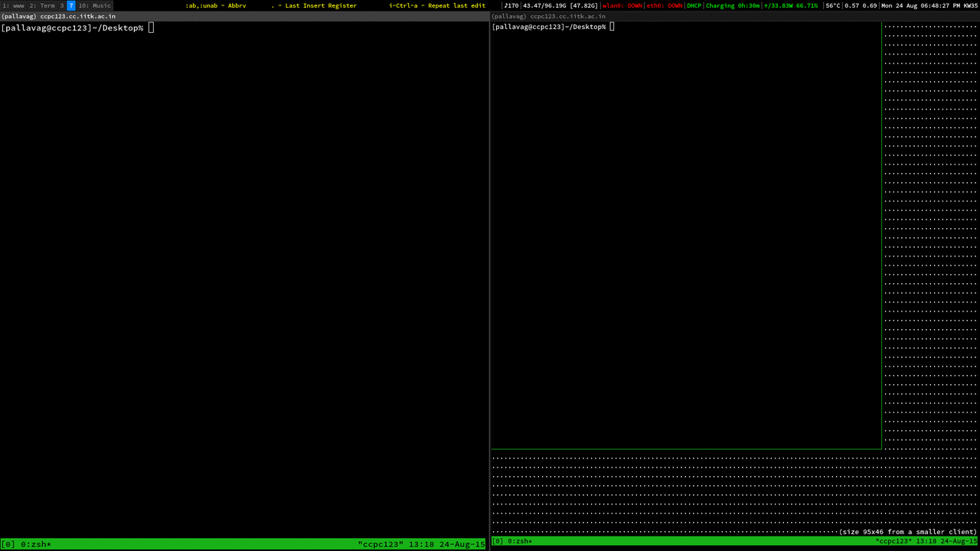The image size is (980, 551).
Task: Click the DHCP status indicator
Action: pyautogui.click(x=694, y=5)
